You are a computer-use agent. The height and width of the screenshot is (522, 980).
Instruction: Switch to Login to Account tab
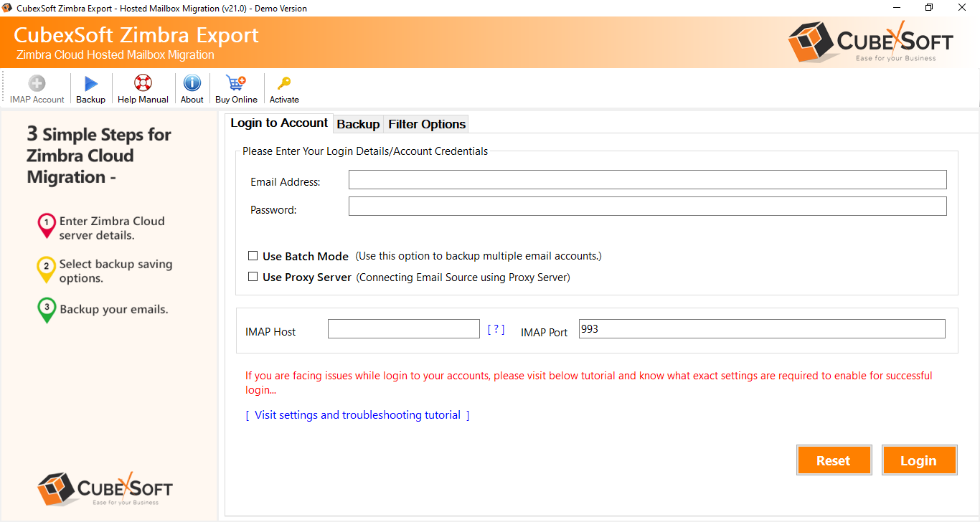coord(279,123)
